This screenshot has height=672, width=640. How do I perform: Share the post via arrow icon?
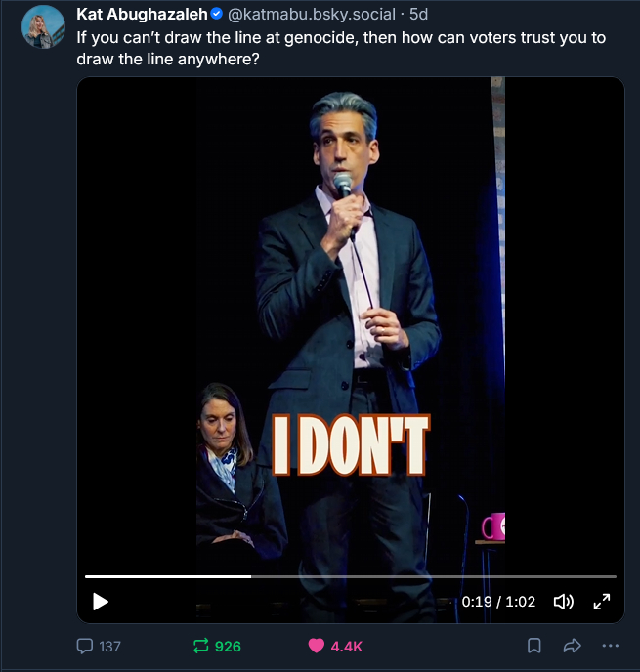pos(573,646)
